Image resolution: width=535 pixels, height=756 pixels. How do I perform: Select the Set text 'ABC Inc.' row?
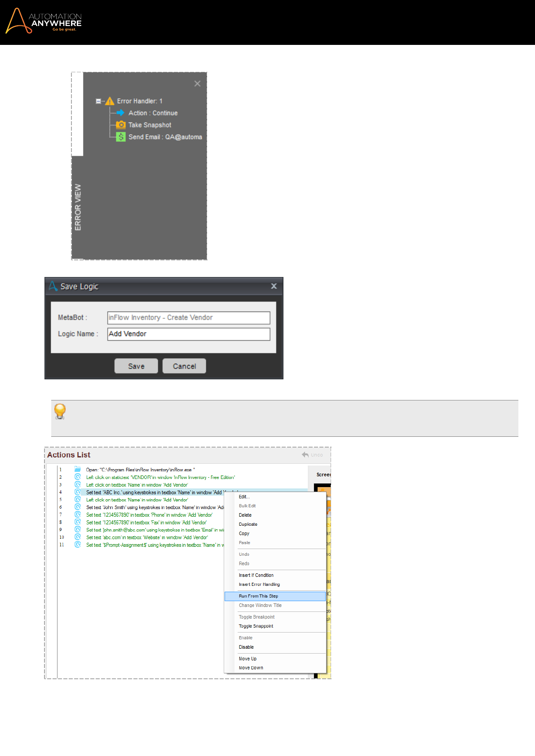point(155,492)
